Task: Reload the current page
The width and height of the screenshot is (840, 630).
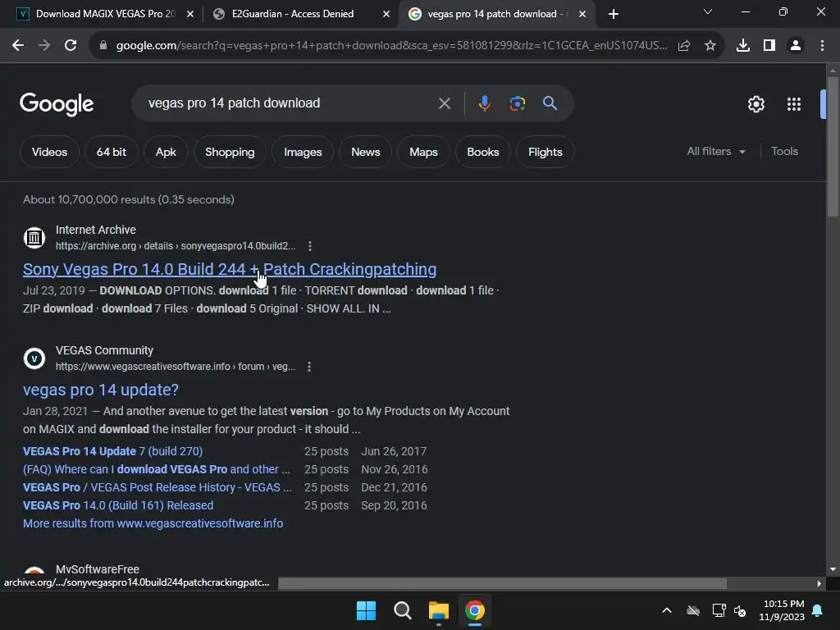Action: point(71,46)
